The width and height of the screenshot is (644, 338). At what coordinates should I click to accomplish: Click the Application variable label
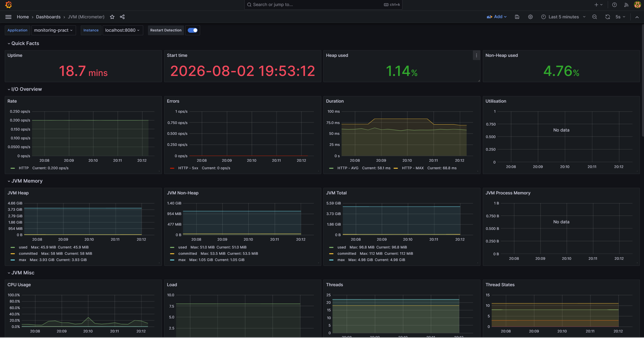(17, 30)
